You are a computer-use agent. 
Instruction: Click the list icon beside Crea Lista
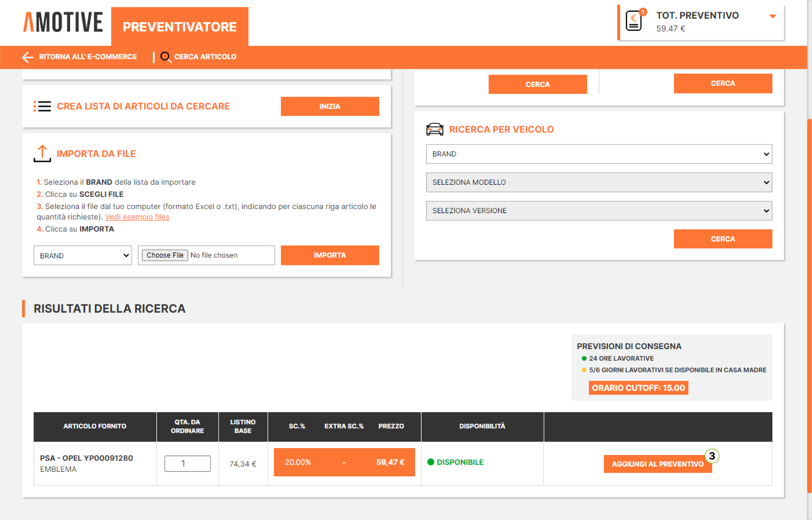42,106
